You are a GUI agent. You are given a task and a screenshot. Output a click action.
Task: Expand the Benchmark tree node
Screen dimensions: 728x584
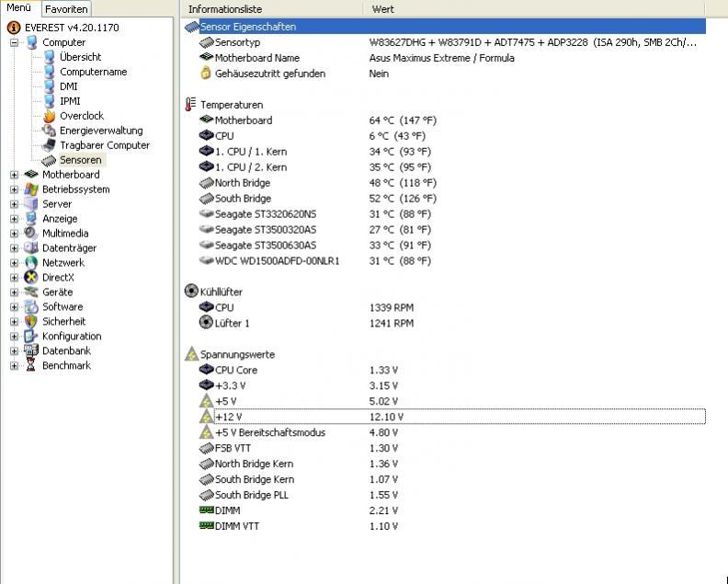(15, 366)
